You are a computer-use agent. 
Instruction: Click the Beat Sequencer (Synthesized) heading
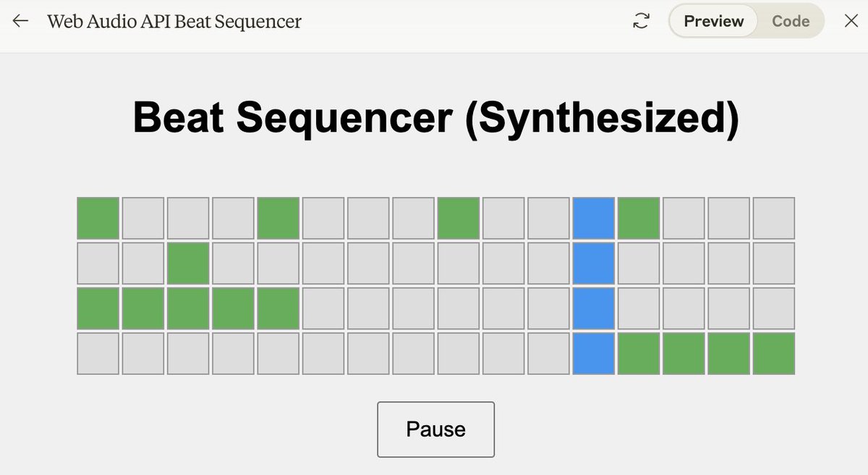pyautogui.click(x=436, y=117)
